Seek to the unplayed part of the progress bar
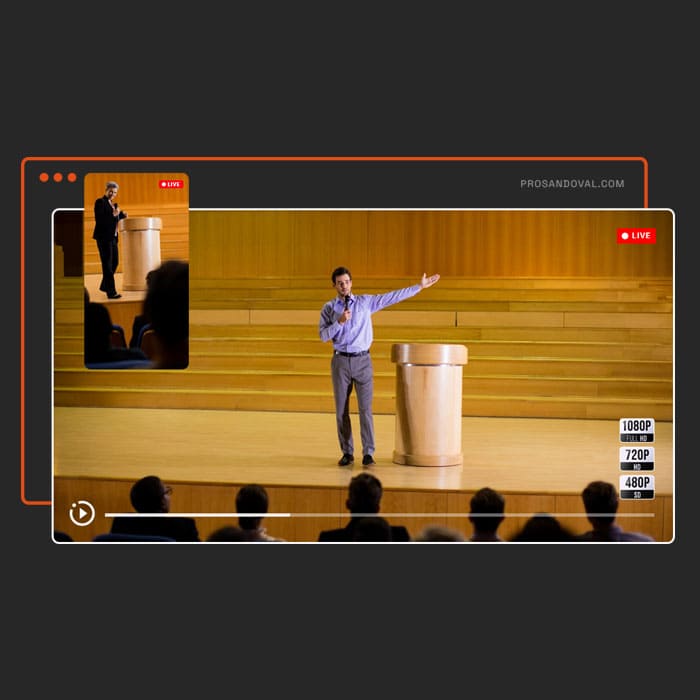The width and height of the screenshot is (700, 700). (x=470, y=515)
